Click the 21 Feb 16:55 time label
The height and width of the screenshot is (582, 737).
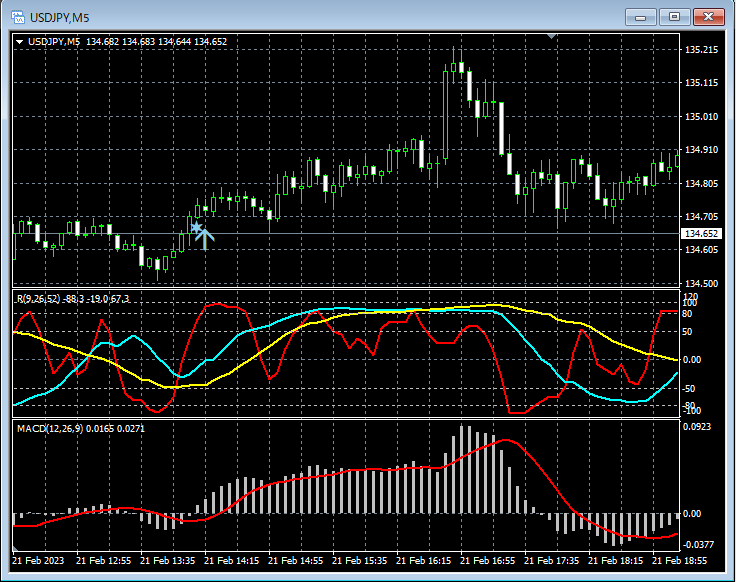487,561
